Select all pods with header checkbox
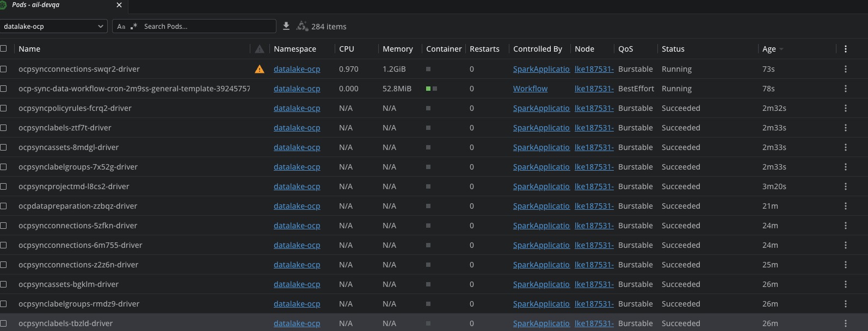 4,49
